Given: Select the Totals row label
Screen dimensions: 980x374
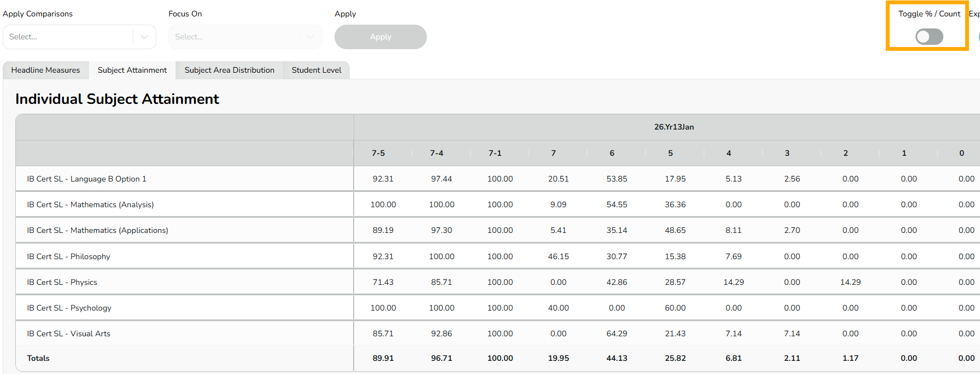Looking at the screenshot, I should click(38, 358).
